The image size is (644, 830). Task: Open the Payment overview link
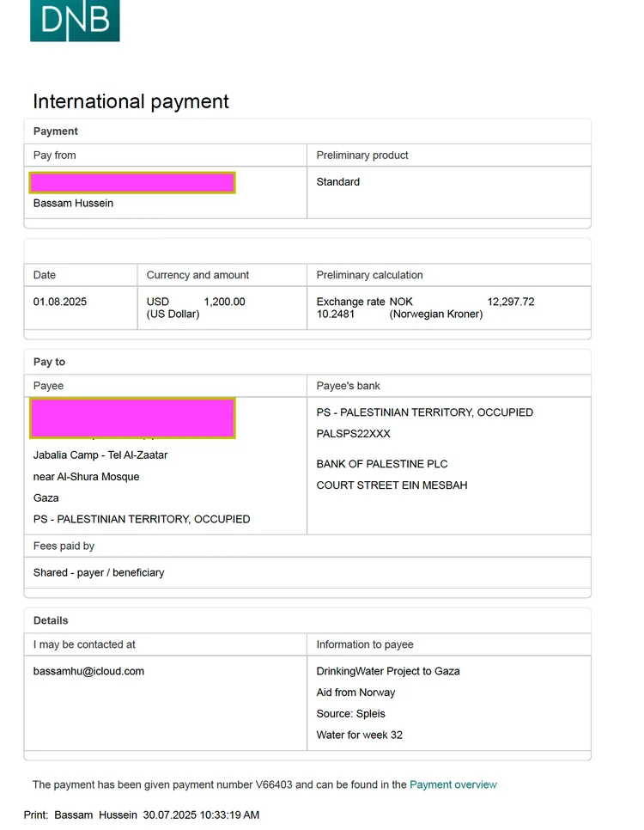453,784
